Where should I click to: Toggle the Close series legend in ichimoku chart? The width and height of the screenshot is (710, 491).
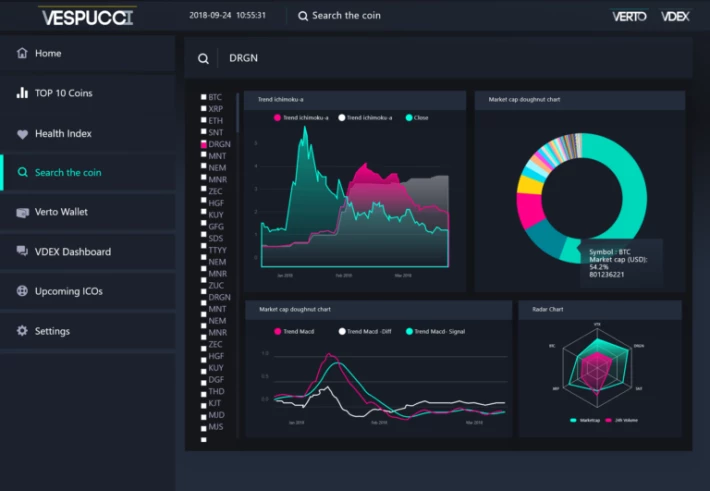point(417,118)
